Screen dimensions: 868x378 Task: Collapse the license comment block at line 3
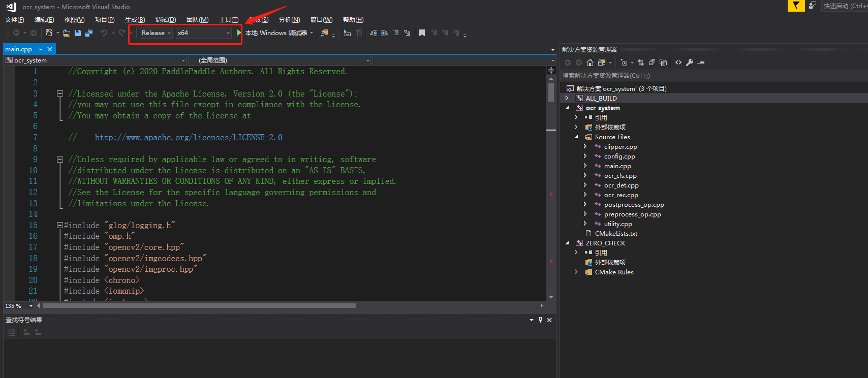pos(59,93)
